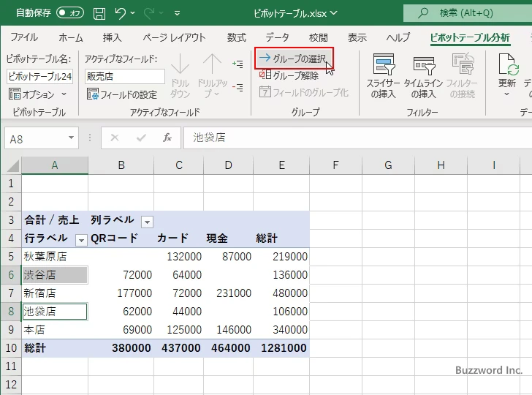
Task: Click the Collapse Field minus icon
Action: click(x=237, y=88)
